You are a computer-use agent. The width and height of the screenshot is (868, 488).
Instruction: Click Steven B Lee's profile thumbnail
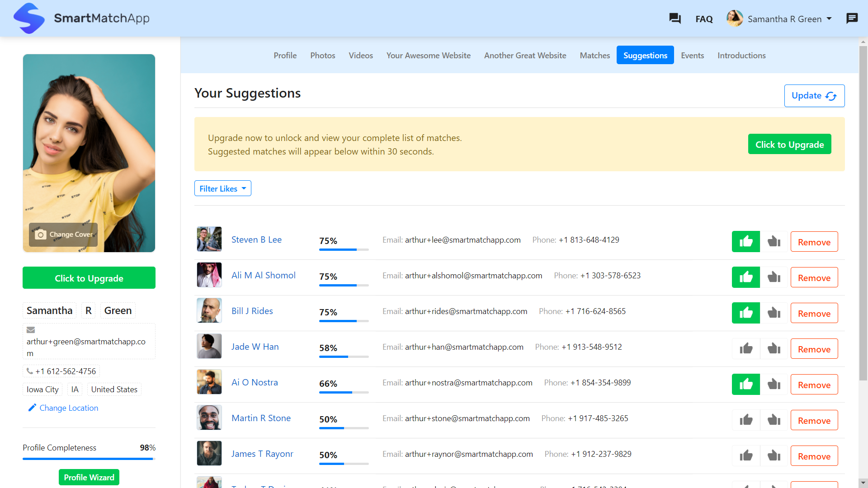pos(209,239)
